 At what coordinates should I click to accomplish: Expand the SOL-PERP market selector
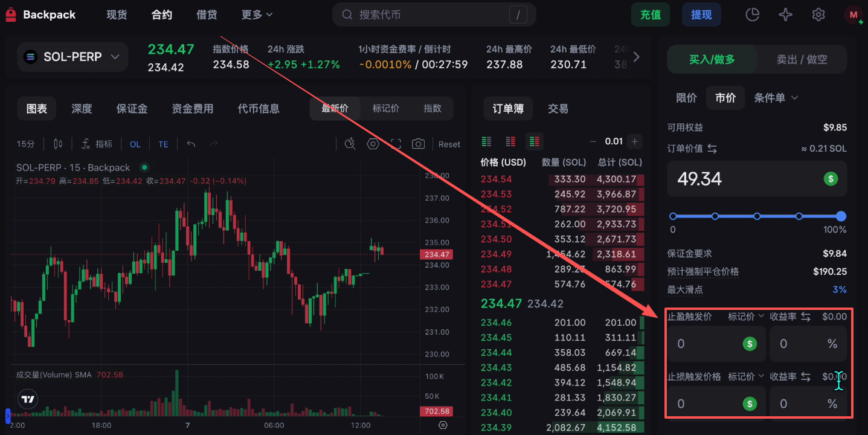point(72,57)
